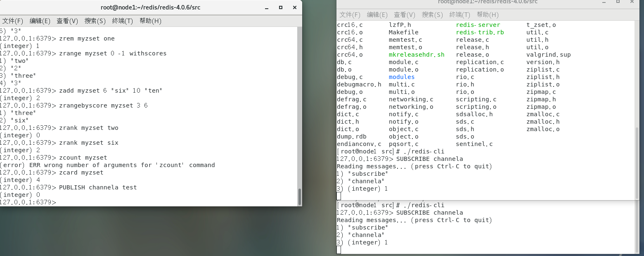644x256 pixels.
Task: Open 文件(F) menu in left terminal
Action: coord(12,21)
